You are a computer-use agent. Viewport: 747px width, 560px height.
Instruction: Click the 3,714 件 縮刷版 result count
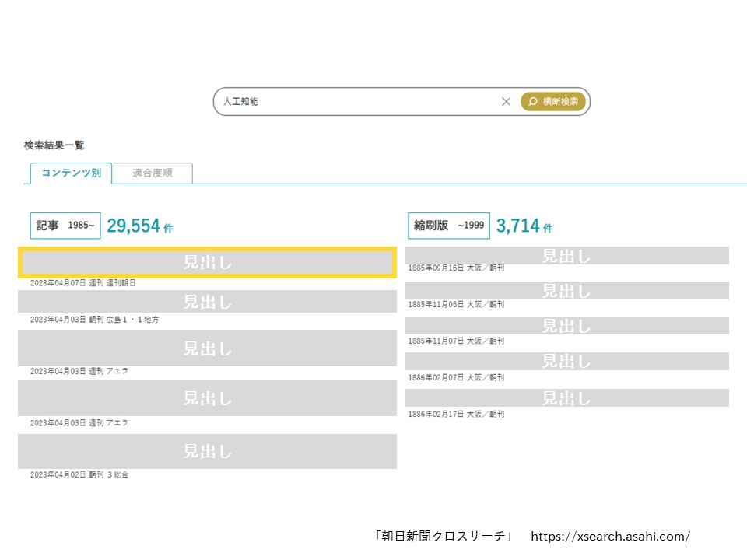[x=524, y=226]
